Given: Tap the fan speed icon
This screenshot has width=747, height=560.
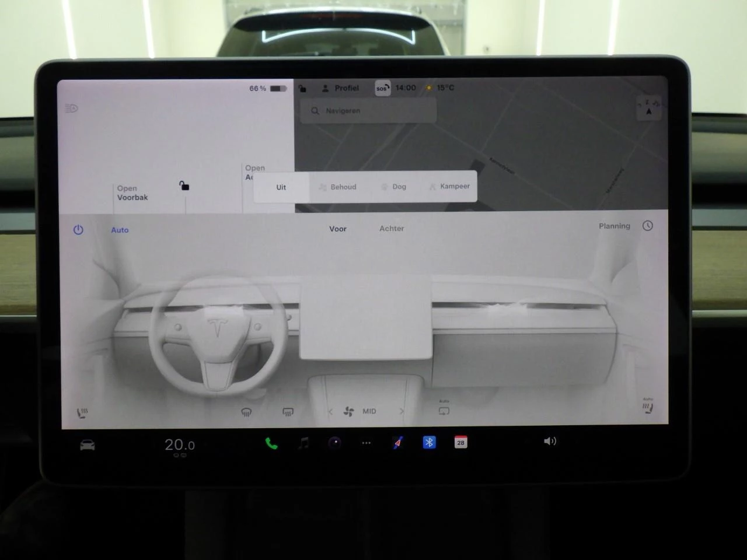Looking at the screenshot, I should coord(349,411).
